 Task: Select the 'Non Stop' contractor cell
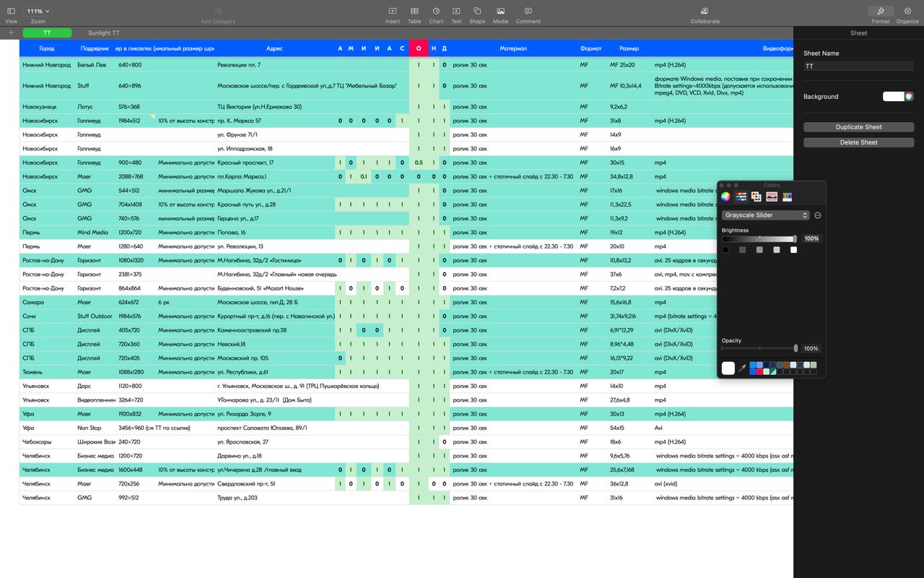point(95,428)
